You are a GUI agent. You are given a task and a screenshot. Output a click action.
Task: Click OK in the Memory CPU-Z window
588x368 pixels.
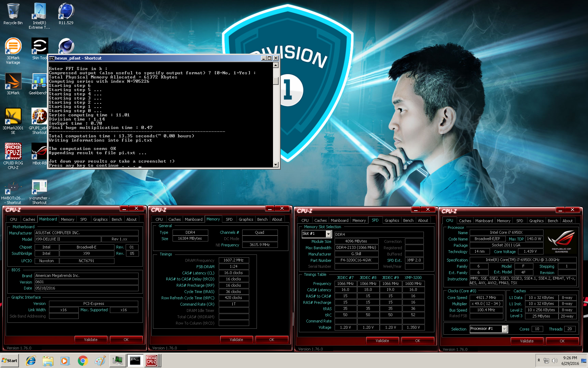[272, 340]
